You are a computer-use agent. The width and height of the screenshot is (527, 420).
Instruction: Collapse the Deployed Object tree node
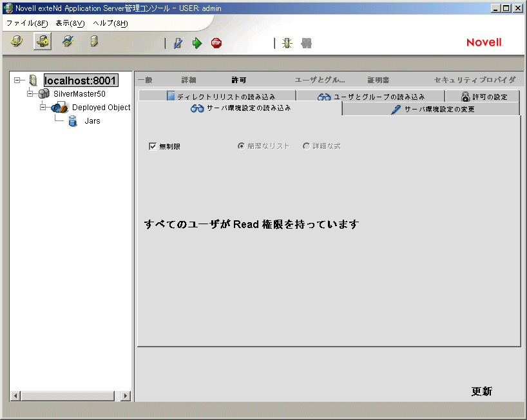click(43, 108)
